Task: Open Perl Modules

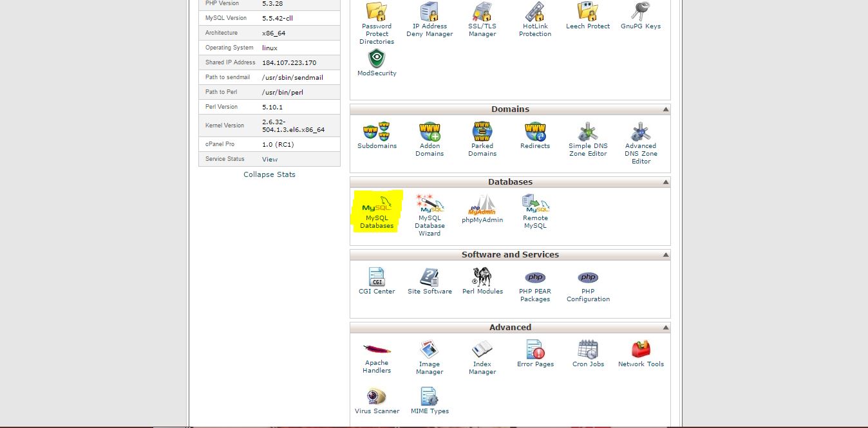Action: click(x=482, y=281)
